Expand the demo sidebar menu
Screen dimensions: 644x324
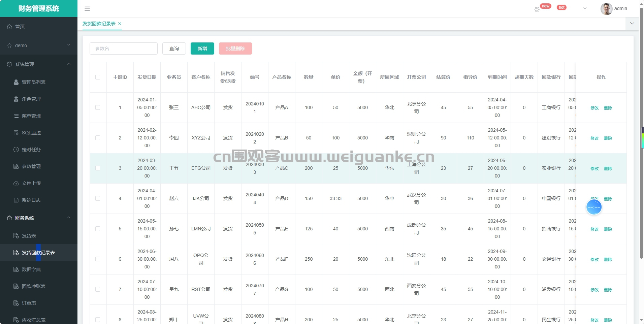click(x=38, y=45)
